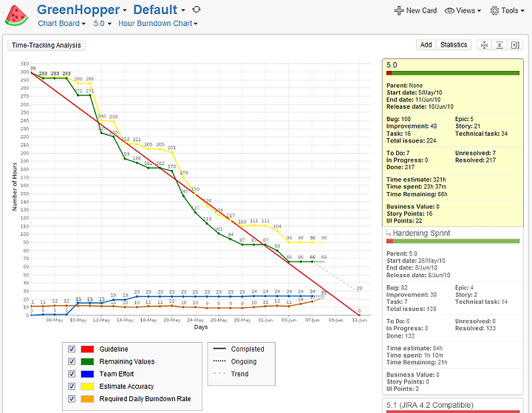Open the Tools dropdown arrow
532x413 pixels.
coord(522,11)
